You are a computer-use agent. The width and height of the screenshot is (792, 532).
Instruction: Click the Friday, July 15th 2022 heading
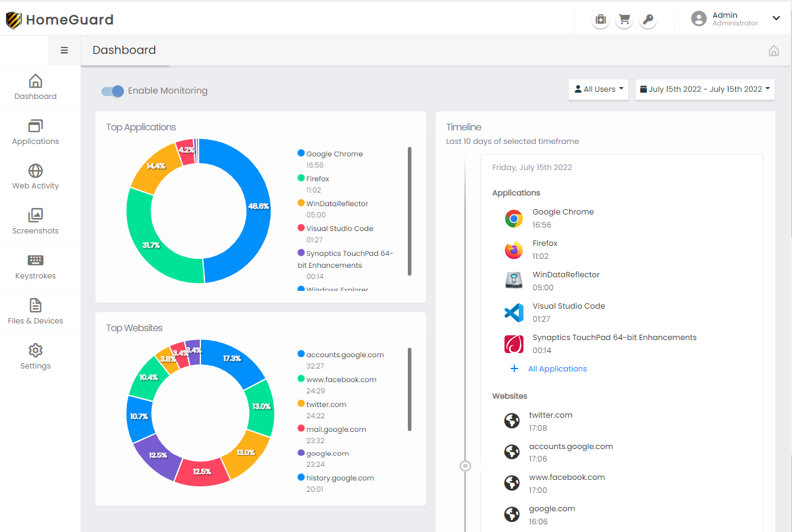pyautogui.click(x=532, y=168)
